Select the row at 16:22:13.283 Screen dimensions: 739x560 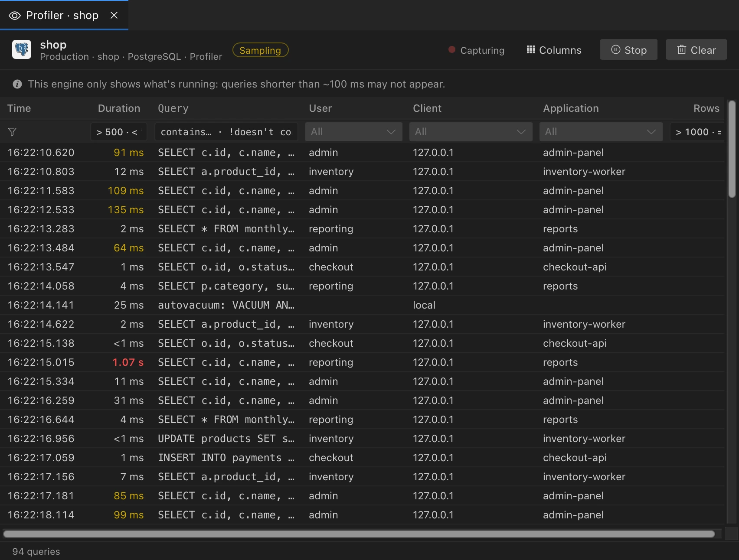(x=363, y=229)
